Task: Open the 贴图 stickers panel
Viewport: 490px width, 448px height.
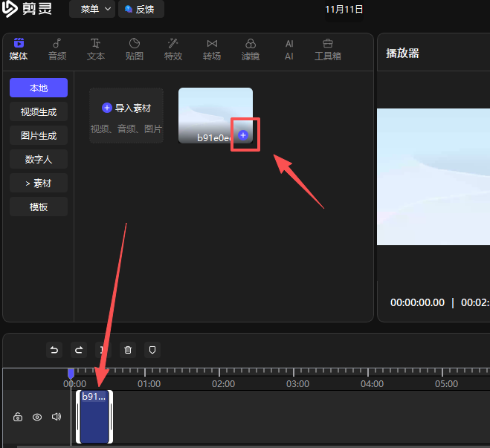Action: pyautogui.click(x=135, y=50)
